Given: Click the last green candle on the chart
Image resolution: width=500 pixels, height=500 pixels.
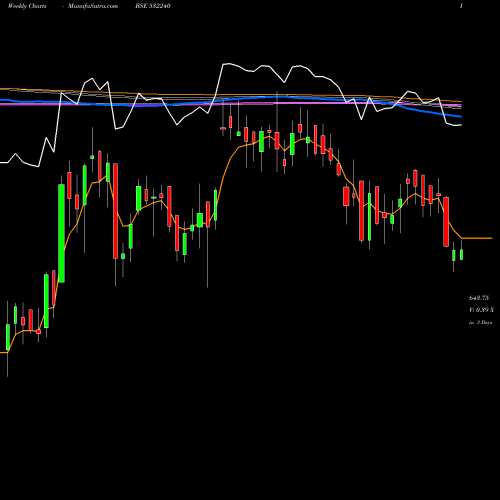Looking at the screenshot, I should (461, 254).
